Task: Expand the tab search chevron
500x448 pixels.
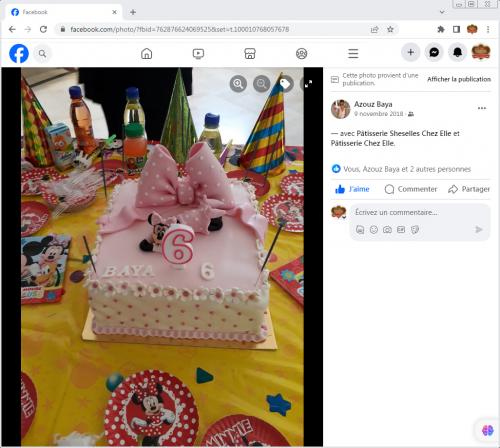Action: pyautogui.click(x=442, y=12)
